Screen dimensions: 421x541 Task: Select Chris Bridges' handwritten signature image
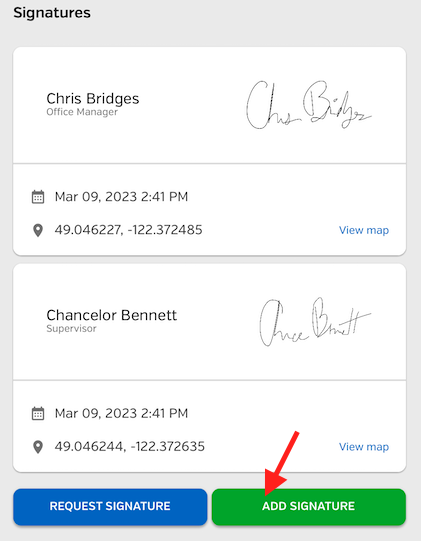click(309, 105)
